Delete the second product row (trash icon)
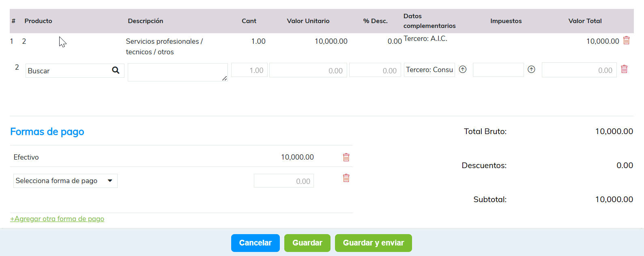This screenshot has width=644, height=256. (624, 69)
